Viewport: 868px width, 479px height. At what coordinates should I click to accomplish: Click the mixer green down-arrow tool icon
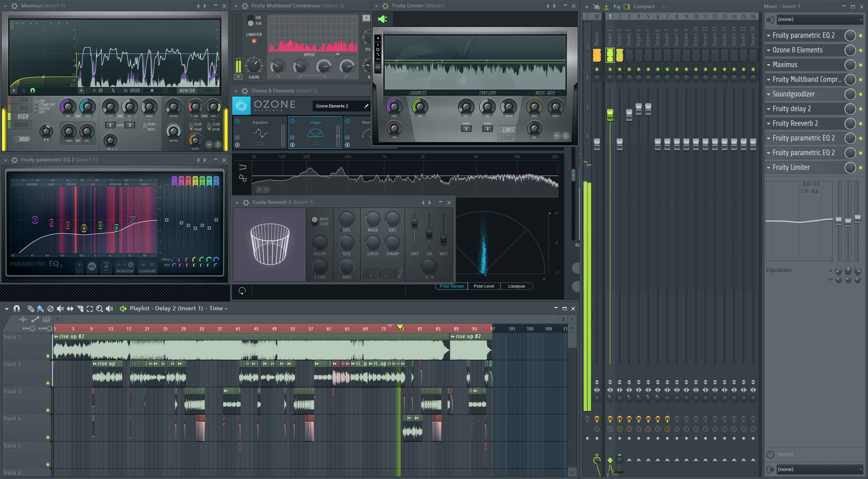pyautogui.click(x=606, y=7)
